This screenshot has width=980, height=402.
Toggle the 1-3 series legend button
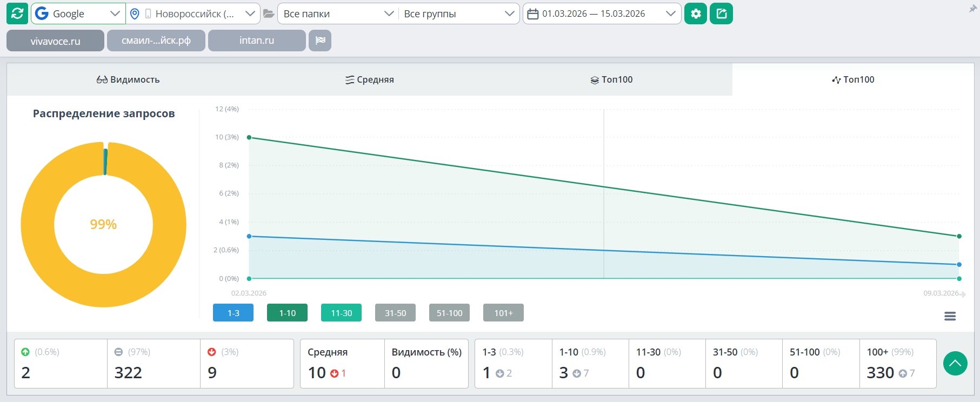point(233,313)
